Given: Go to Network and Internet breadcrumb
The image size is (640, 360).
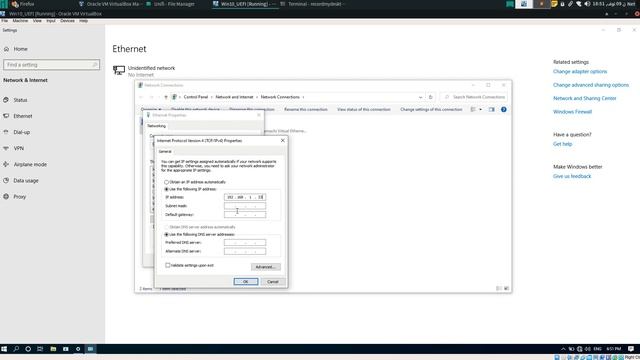Looking at the screenshot, I should (234, 97).
